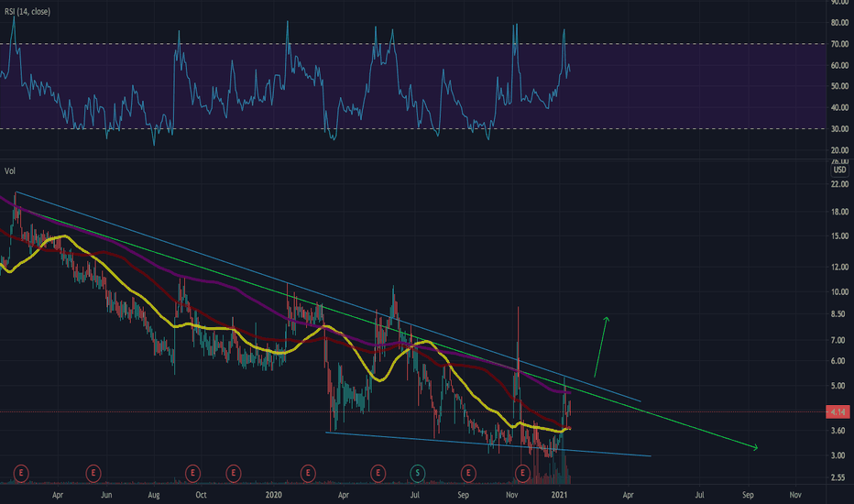Screen dimensions: 854x504
Task: Click the 60.00 RSI scale label
Action: click(x=840, y=65)
